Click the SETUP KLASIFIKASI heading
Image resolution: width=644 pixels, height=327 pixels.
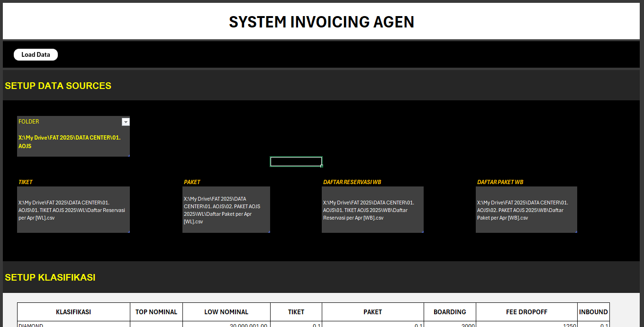(x=50, y=278)
